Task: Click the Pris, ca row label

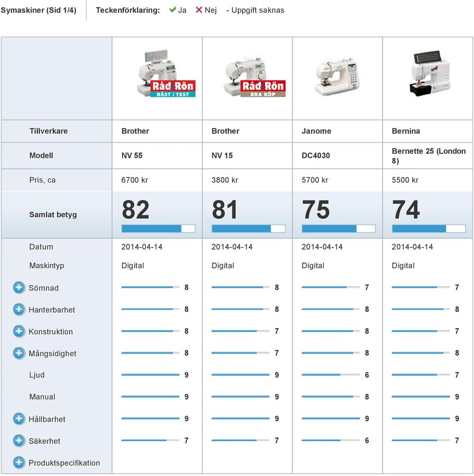Action: pos(42,180)
